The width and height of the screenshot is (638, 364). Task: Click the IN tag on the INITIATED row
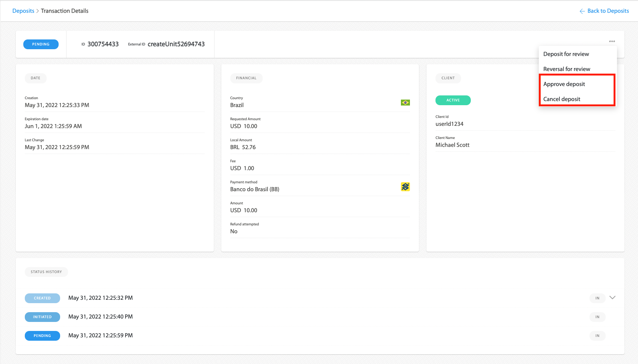click(x=597, y=317)
